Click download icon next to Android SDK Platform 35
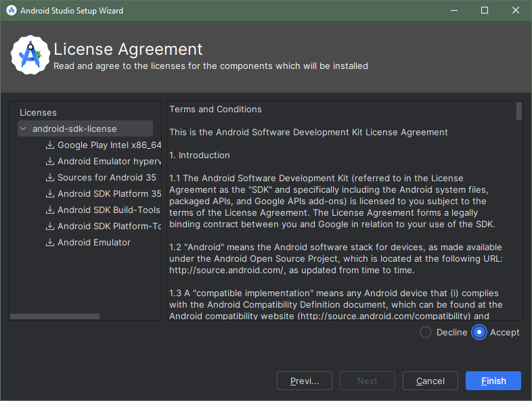 pyautogui.click(x=50, y=194)
